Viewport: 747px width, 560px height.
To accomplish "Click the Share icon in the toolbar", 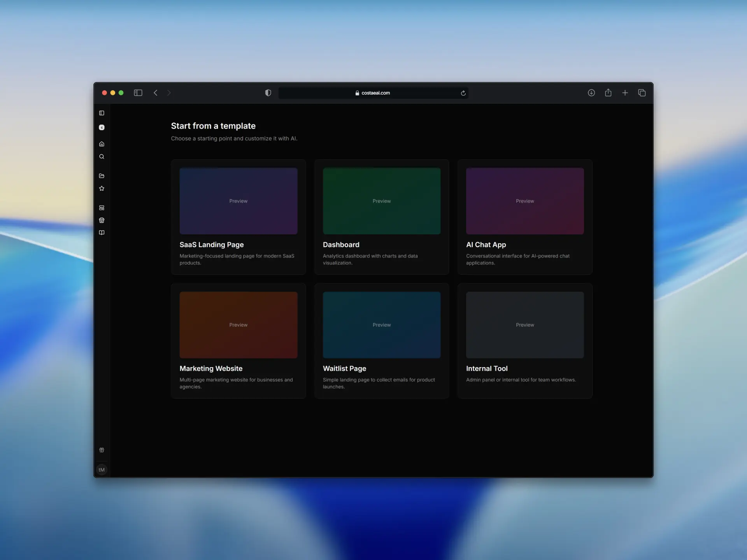I will pyautogui.click(x=608, y=93).
